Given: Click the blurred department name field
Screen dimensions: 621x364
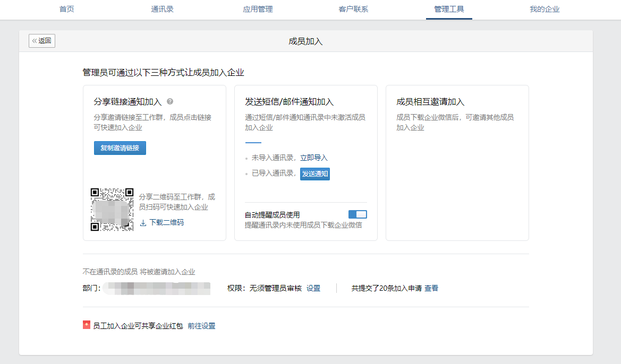Looking at the screenshot, I should [157, 288].
